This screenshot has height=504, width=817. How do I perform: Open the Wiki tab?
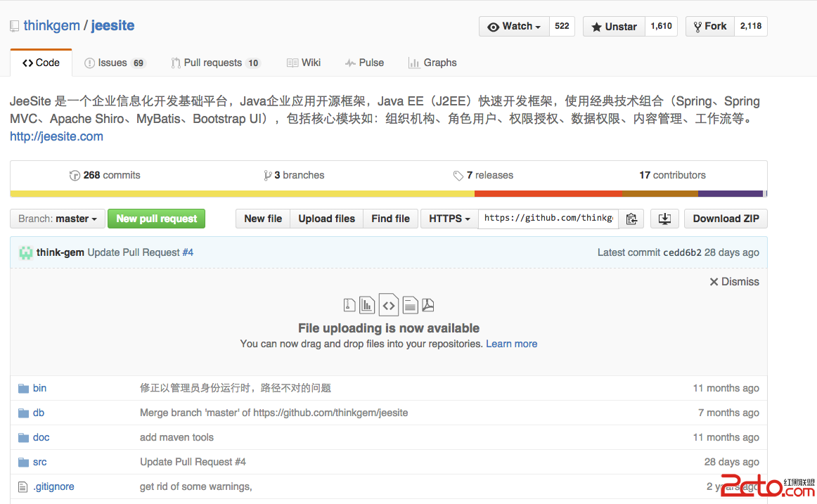click(304, 63)
